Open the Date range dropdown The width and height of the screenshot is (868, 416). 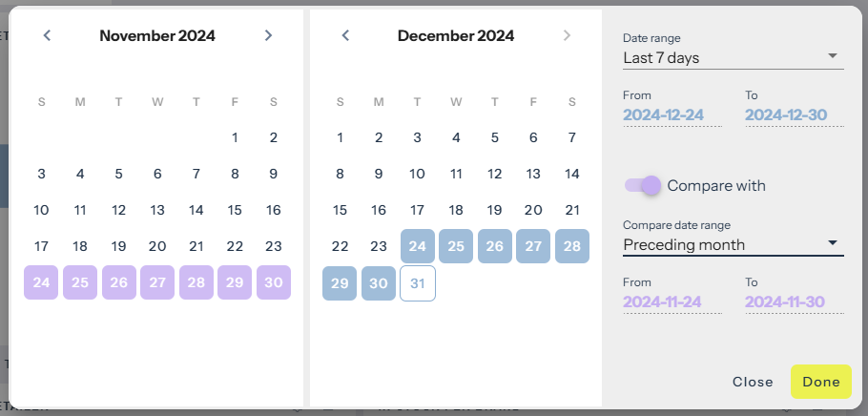pos(733,58)
